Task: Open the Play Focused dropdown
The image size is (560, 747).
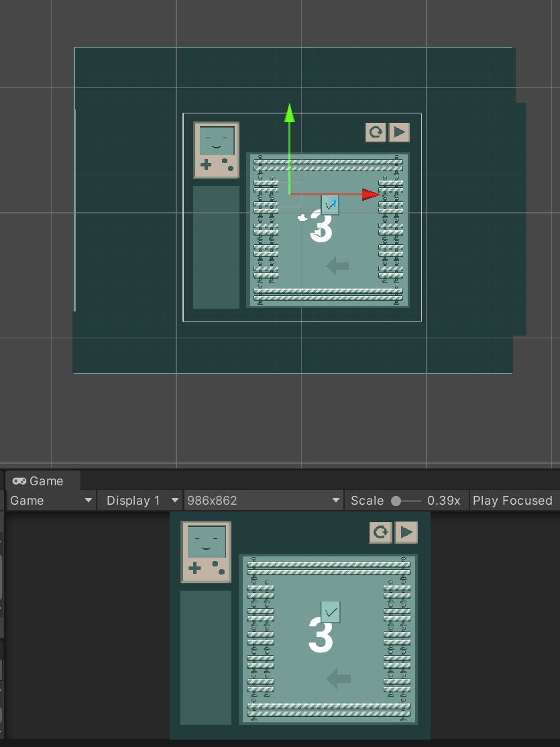Action: (x=514, y=500)
